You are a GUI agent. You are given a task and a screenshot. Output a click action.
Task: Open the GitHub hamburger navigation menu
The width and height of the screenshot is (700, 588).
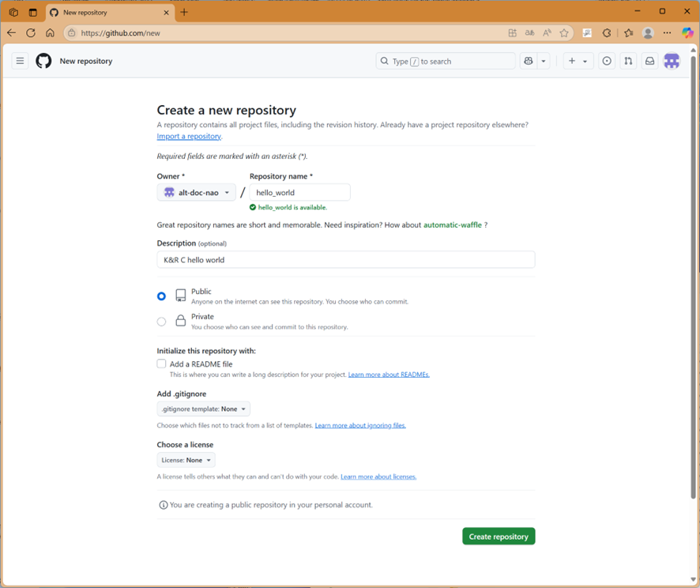click(x=20, y=61)
